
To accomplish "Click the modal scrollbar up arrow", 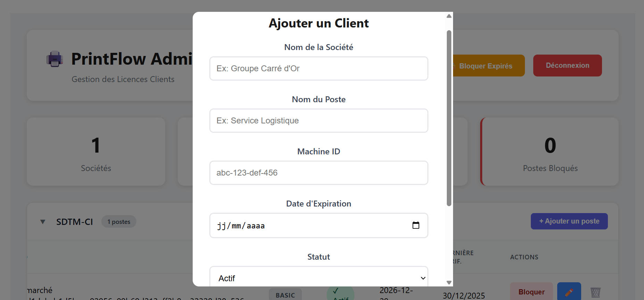I will point(449,16).
